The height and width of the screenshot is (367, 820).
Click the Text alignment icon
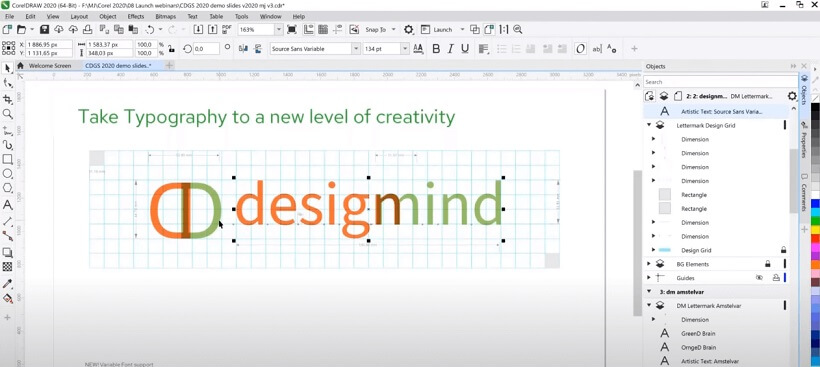(x=483, y=49)
